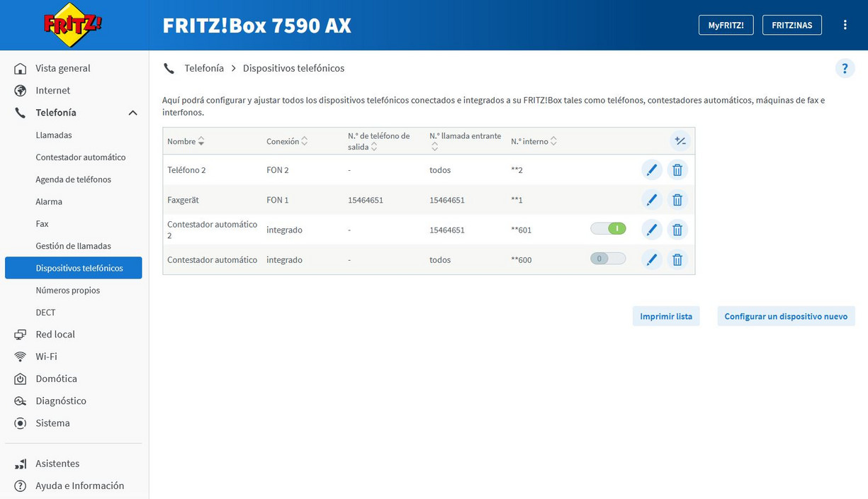Click the Sistema icon

[21, 423]
